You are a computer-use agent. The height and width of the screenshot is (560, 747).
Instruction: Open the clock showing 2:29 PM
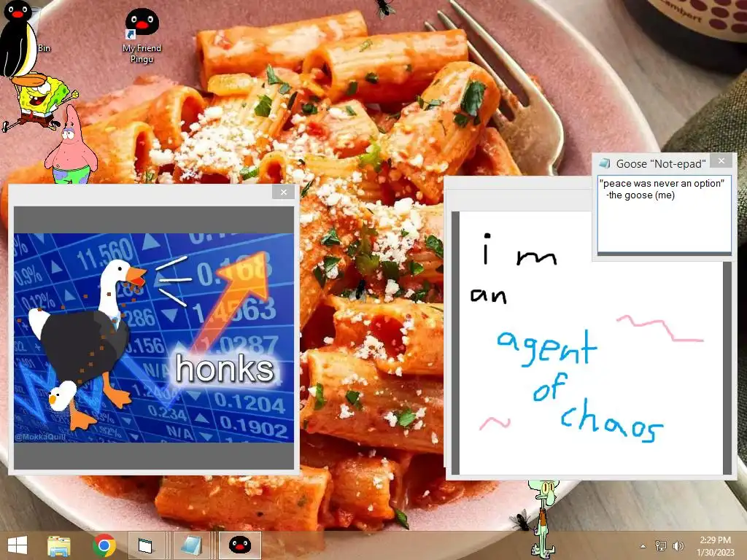tap(715, 546)
